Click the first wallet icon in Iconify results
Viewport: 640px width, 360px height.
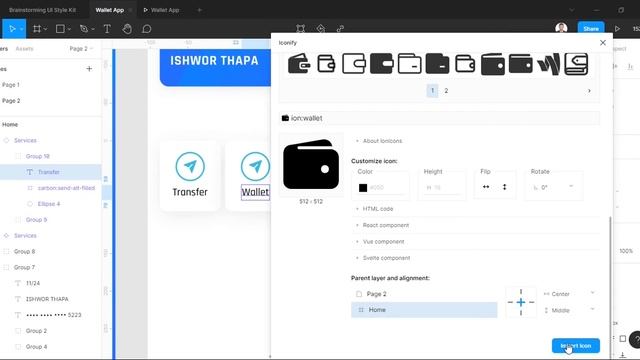pyautogui.click(x=299, y=64)
